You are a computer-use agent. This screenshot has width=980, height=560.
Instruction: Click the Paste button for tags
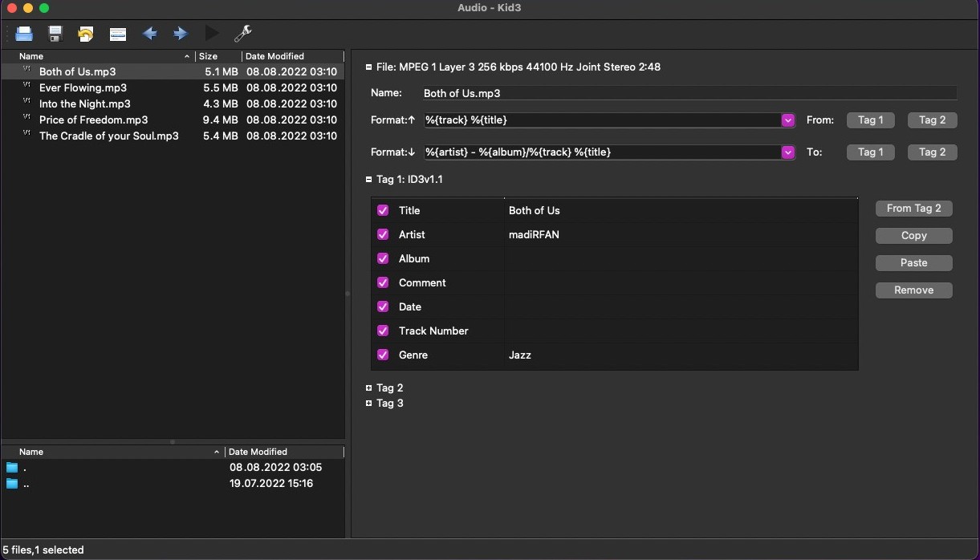click(x=913, y=262)
